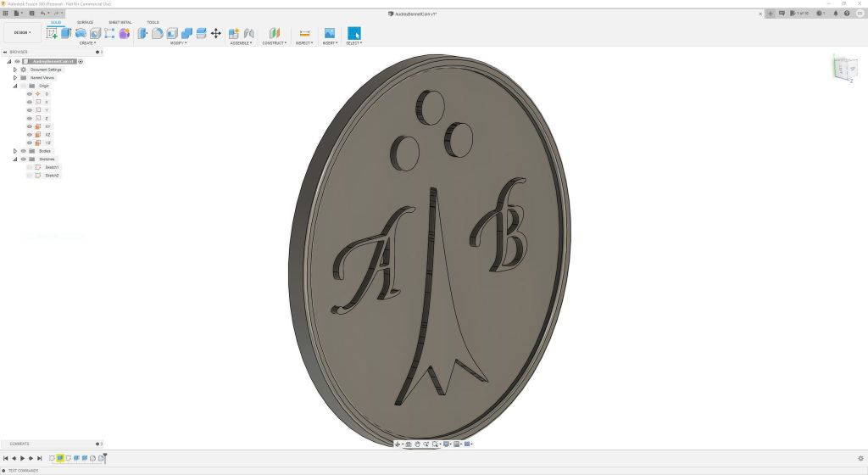Expand the Document Settings node
Screen dimensions: 868x475
(15, 70)
